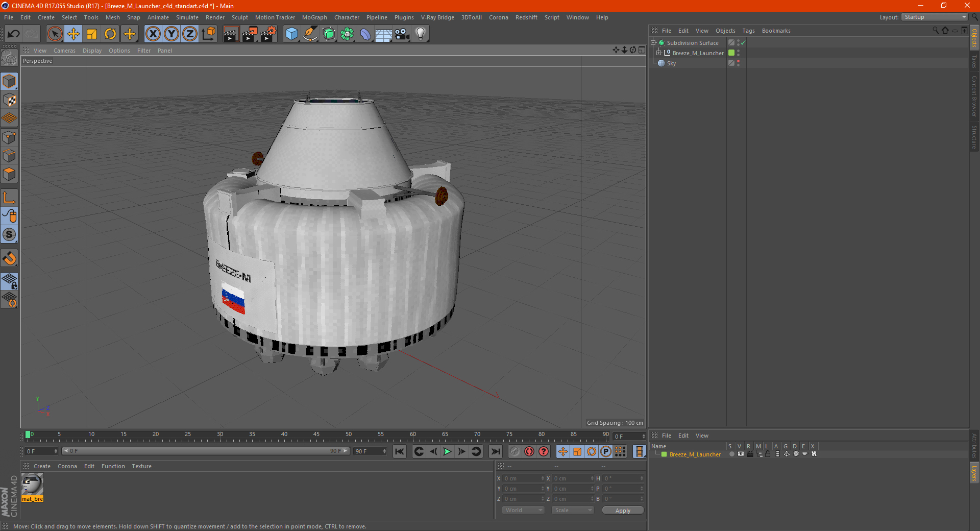Open the Scale mode dropdown
This screenshot has height=531, width=980.
(x=573, y=510)
